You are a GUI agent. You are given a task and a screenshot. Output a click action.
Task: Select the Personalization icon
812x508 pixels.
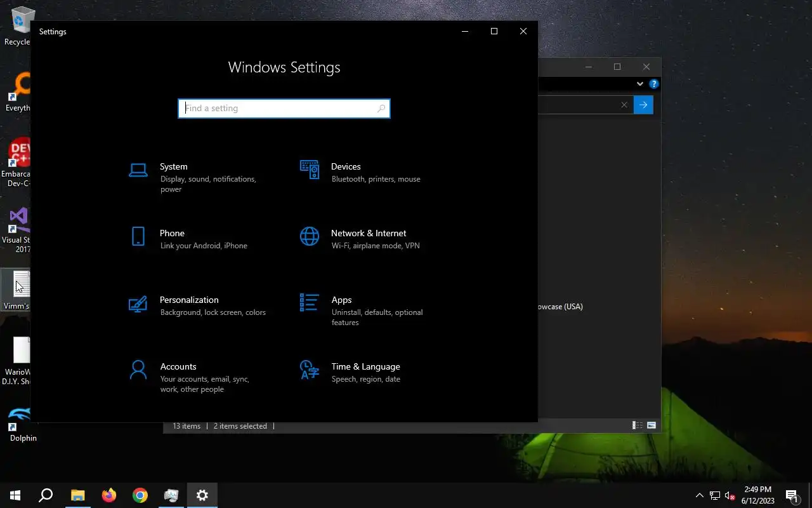tap(138, 303)
